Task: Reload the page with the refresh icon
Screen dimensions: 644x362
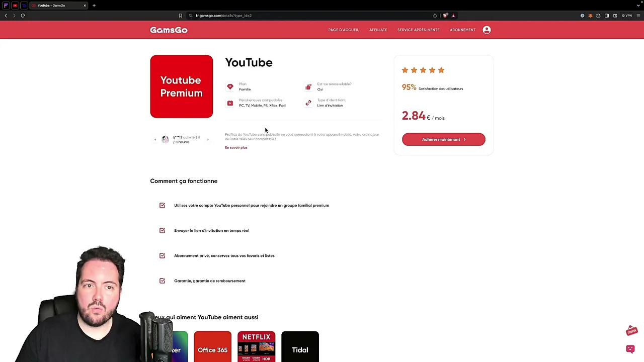Action: [x=23, y=16]
